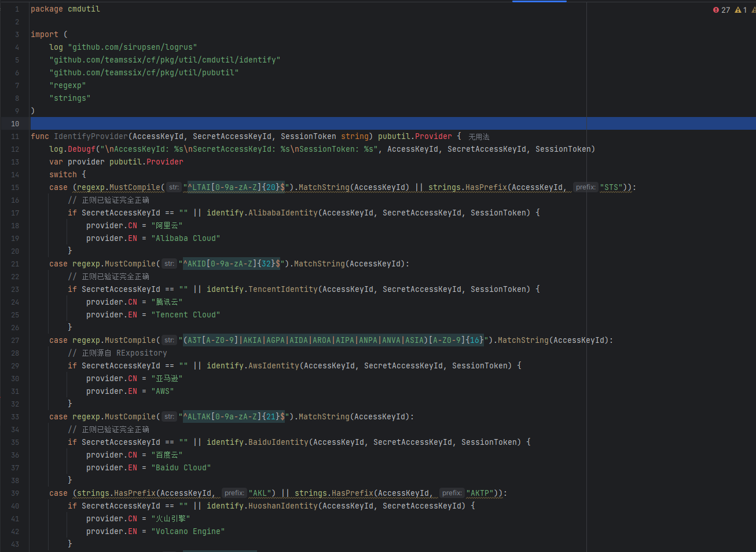The image size is (756, 552).
Task: Click the "Alibaba Cloud" string literal
Action: pos(186,238)
